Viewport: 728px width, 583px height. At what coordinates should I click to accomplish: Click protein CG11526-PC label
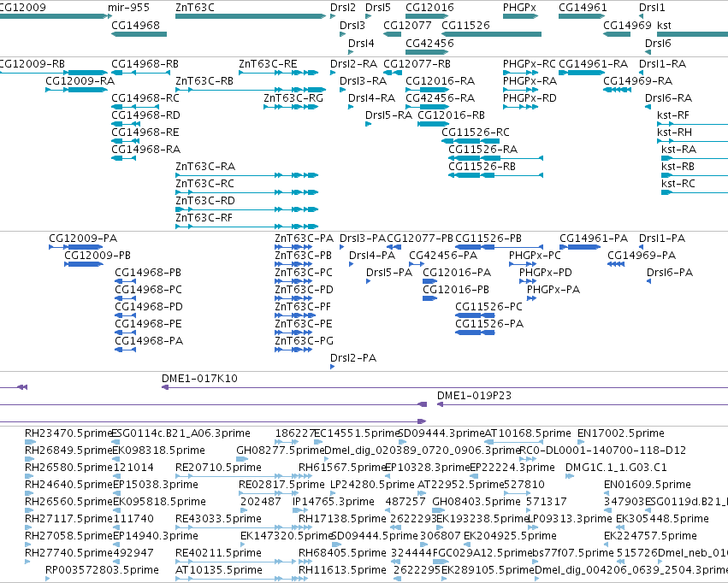[x=488, y=307]
